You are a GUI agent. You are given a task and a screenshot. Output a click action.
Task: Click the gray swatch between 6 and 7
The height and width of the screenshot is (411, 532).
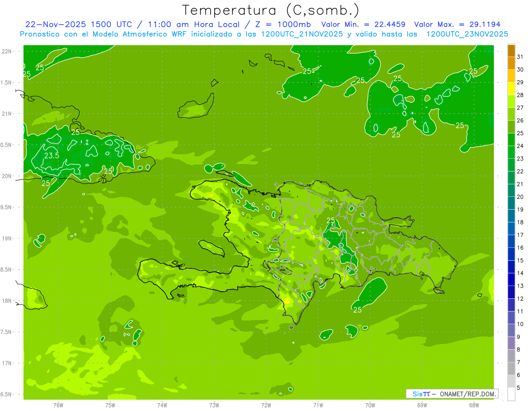[511, 369]
